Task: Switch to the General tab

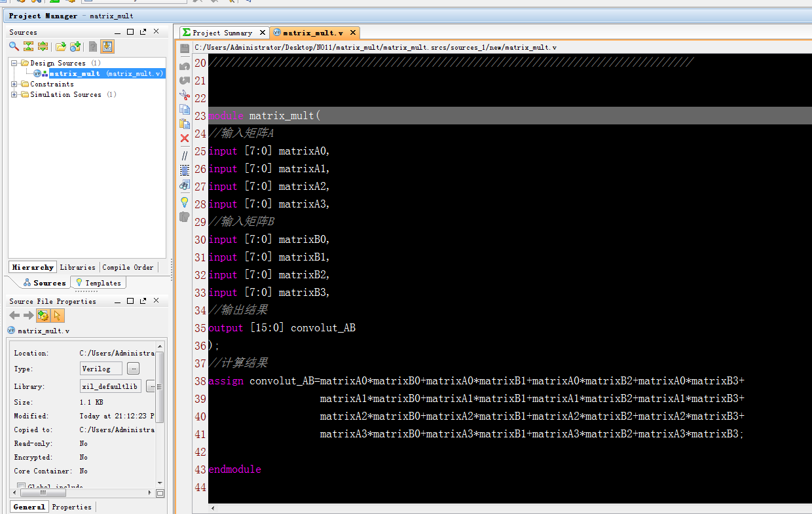Action: (29, 507)
